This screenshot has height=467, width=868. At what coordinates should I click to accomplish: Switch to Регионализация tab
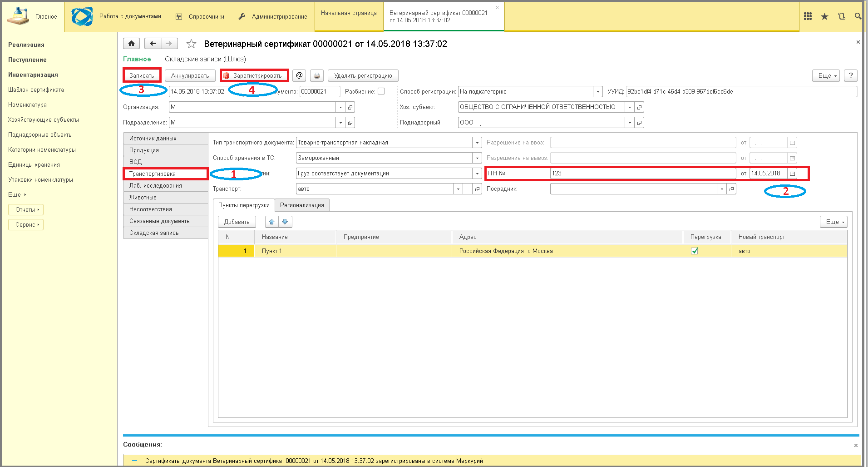click(x=302, y=205)
